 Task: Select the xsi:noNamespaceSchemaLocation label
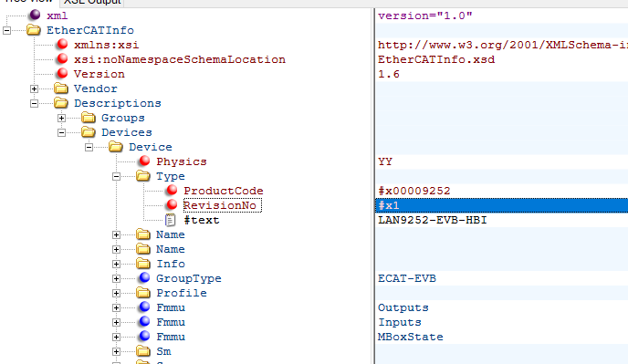(180, 59)
